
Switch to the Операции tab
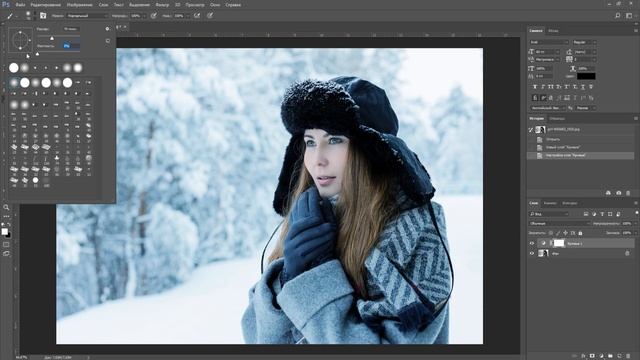point(557,119)
